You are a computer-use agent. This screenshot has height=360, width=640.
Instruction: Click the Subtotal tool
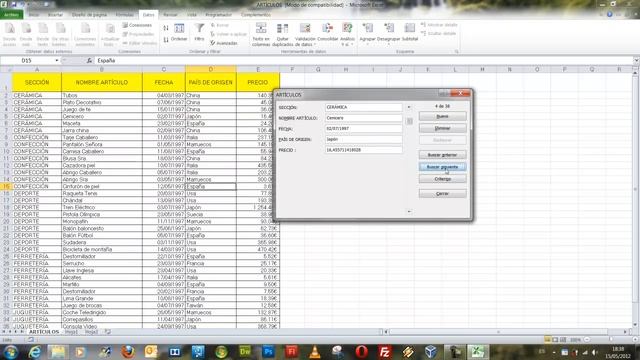point(410,33)
